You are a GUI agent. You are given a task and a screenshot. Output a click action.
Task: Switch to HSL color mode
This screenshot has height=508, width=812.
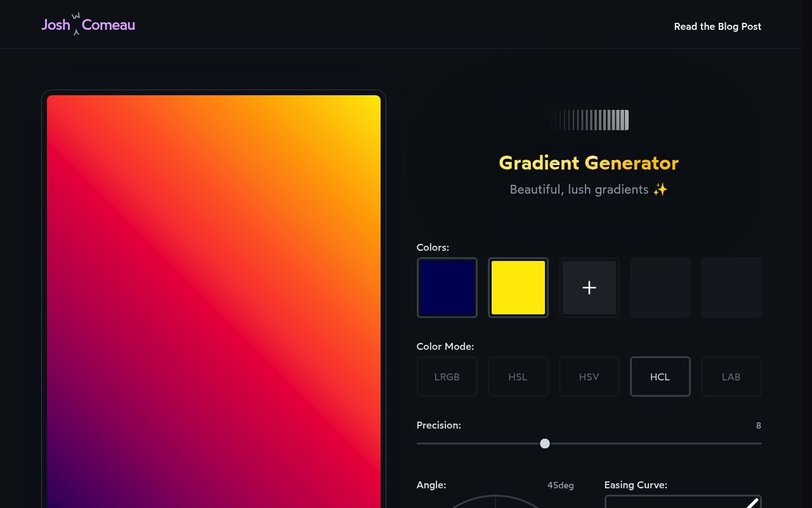click(518, 377)
